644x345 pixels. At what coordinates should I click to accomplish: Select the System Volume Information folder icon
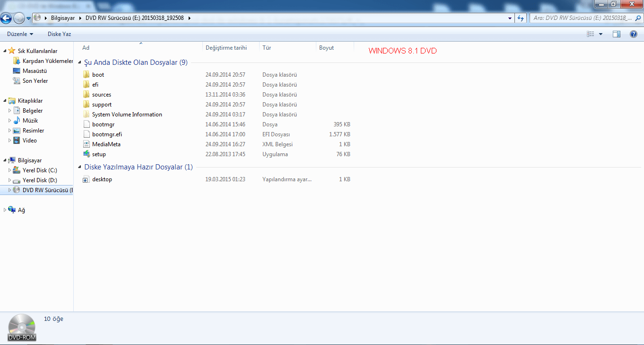pos(86,115)
